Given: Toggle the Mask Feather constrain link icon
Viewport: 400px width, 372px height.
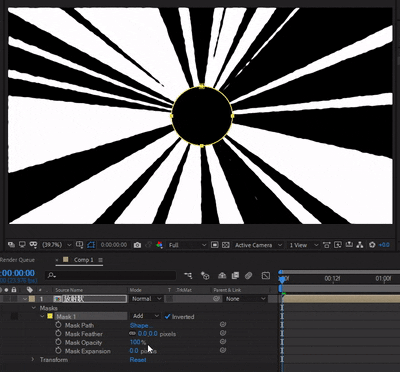Looking at the screenshot, I should (x=132, y=334).
